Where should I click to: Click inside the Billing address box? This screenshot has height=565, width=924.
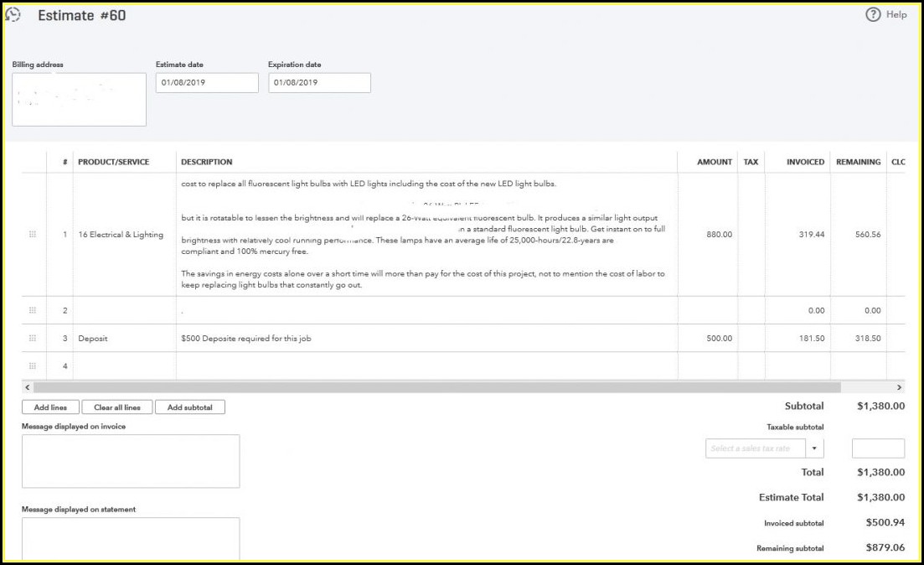(79, 100)
